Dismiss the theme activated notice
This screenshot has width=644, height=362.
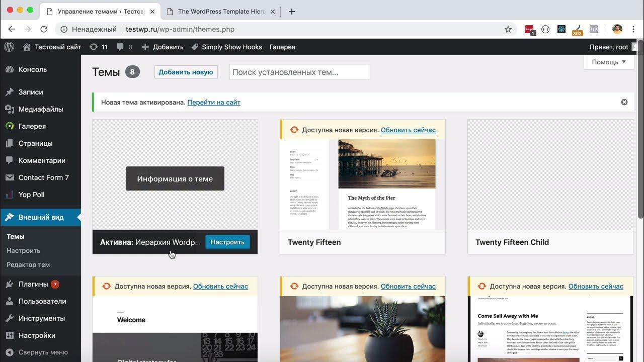click(624, 102)
